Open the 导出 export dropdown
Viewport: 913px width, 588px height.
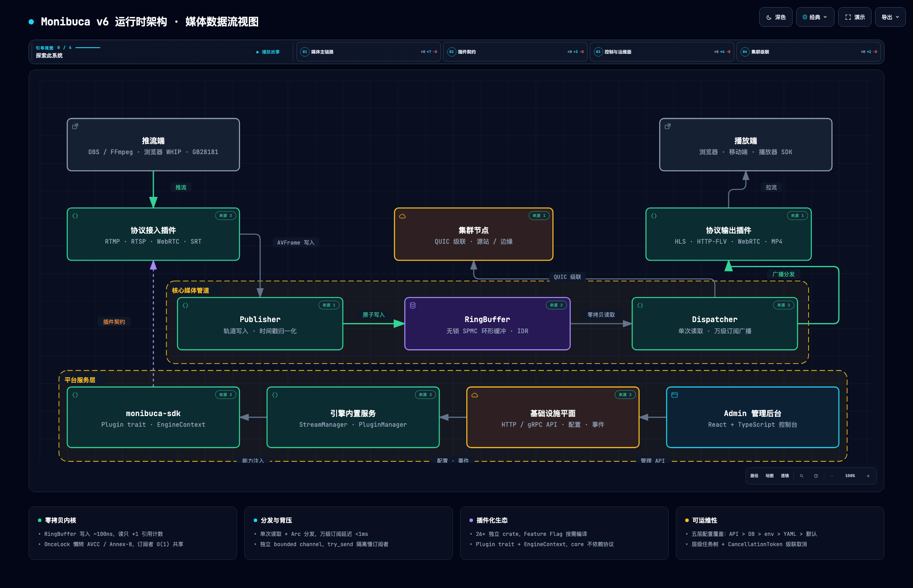click(890, 17)
